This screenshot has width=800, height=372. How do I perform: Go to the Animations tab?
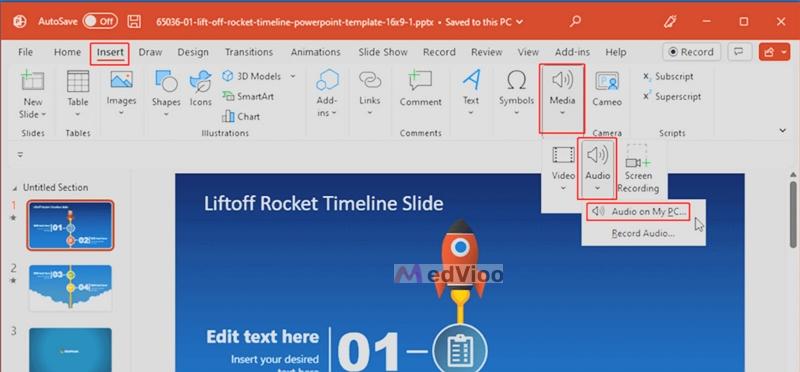[315, 52]
